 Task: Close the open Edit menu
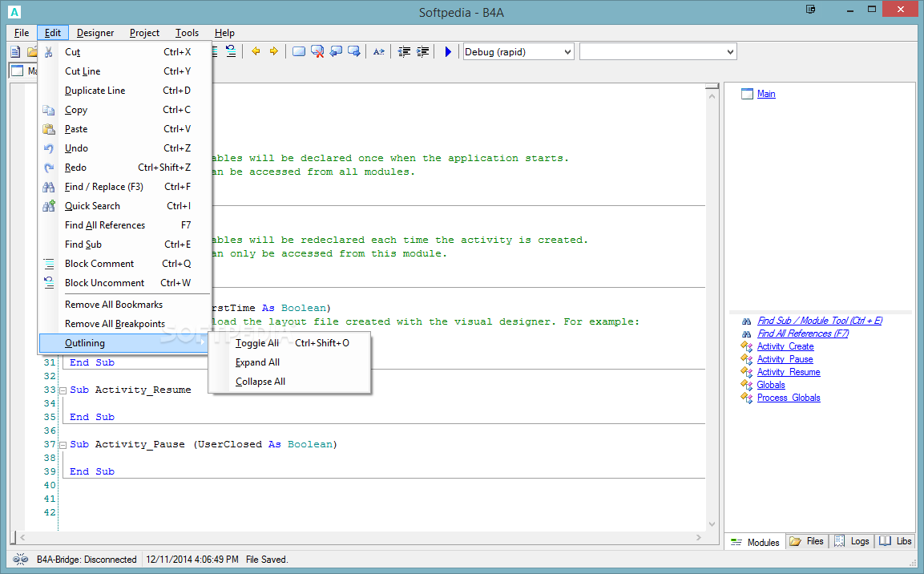click(x=52, y=33)
